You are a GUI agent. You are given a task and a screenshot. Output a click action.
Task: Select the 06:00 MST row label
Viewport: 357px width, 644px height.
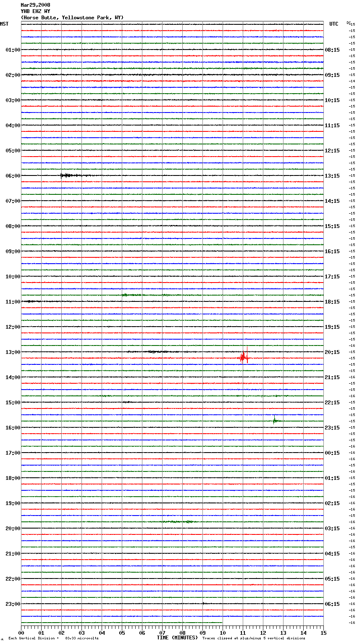(13, 176)
